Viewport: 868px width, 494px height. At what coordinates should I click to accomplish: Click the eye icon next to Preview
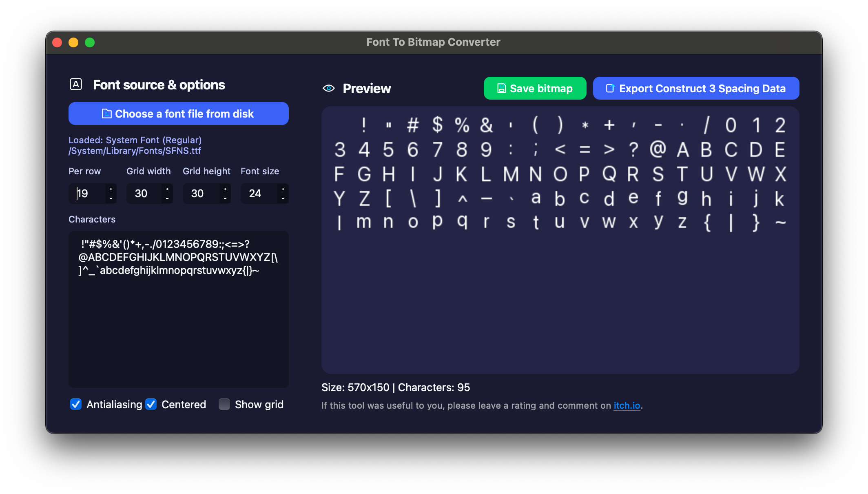pyautogui.click(x=329, y=88)
